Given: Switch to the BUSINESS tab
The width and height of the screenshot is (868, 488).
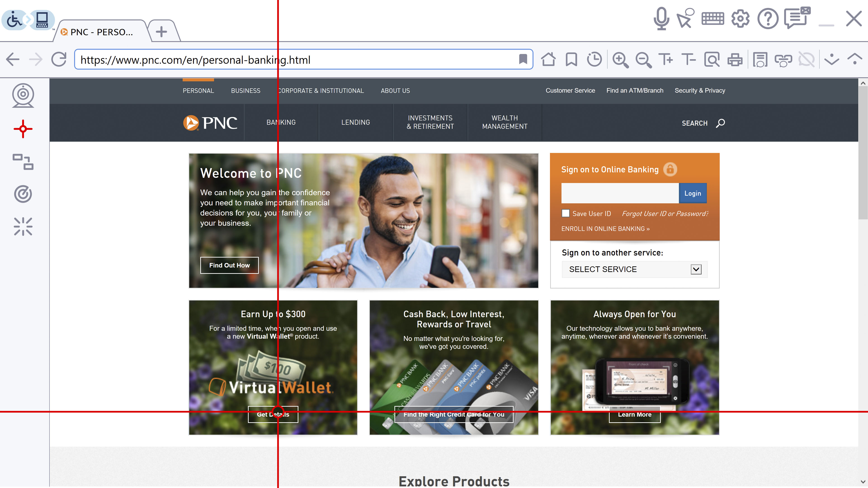Looking at the screenshot, I should 246,91.
